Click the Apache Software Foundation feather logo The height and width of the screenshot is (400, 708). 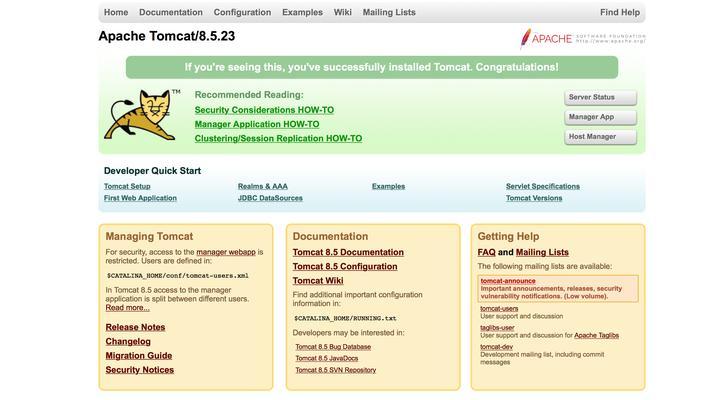click(582, 38)
